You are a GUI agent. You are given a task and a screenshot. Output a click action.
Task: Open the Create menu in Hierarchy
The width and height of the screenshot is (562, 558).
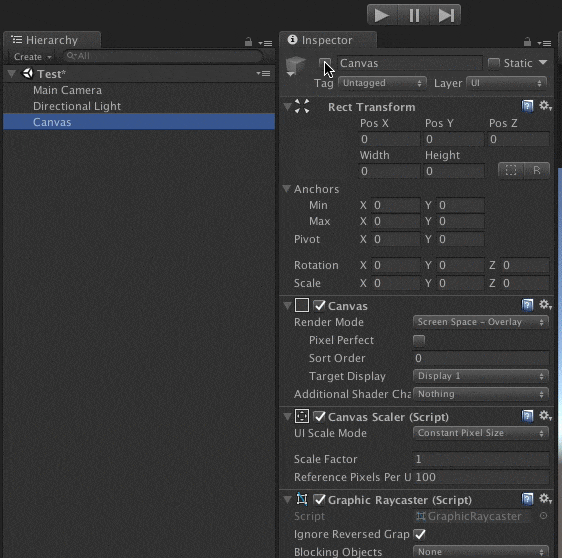33,57
